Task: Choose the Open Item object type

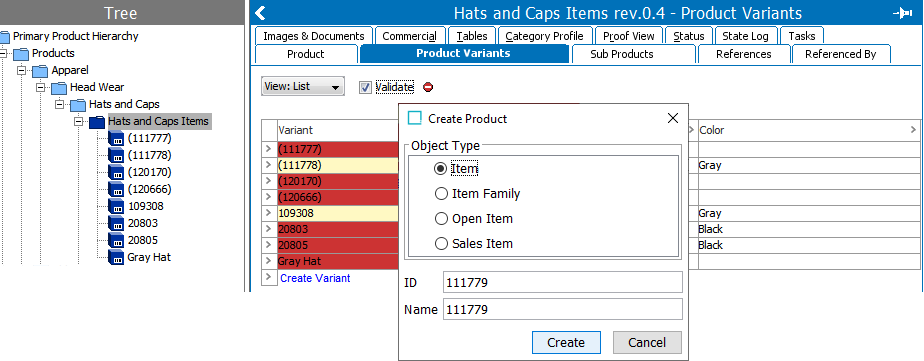Action: point(441,218)
